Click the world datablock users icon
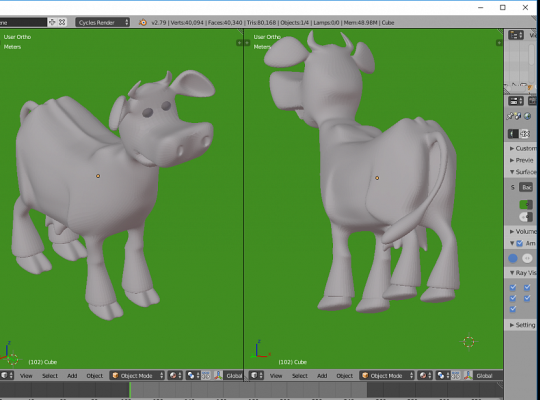540x400 pixels. click(525, 134)
